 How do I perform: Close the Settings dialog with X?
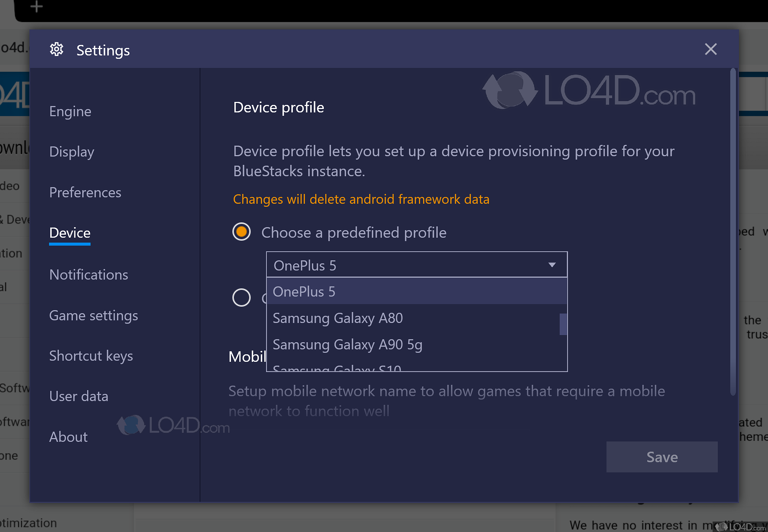click(711, 49)
